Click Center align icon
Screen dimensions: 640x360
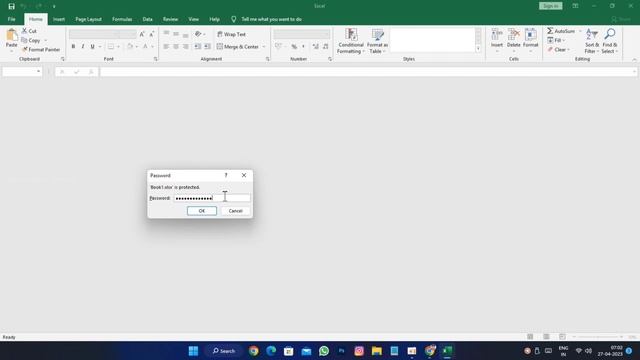coord(176,47)
